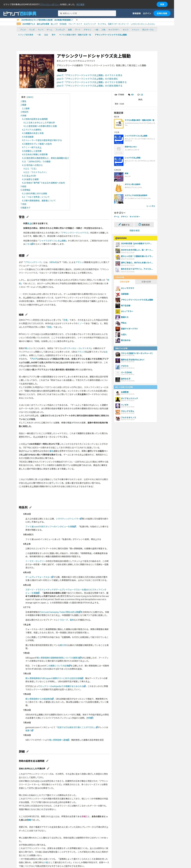Jump to 6.2「つなぐ世界史」について in contents
191x868 pixels.
click(36, 197)
